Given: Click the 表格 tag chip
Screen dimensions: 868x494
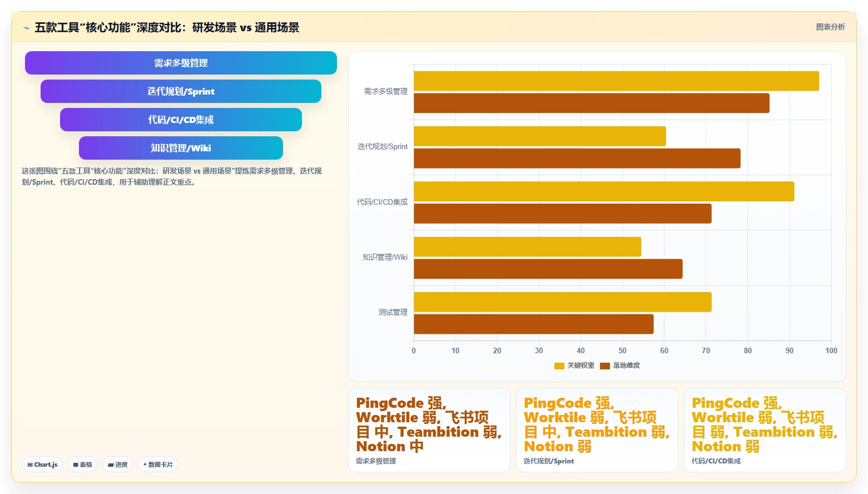Looking at the screenshot, I should [x=82, y=465].
